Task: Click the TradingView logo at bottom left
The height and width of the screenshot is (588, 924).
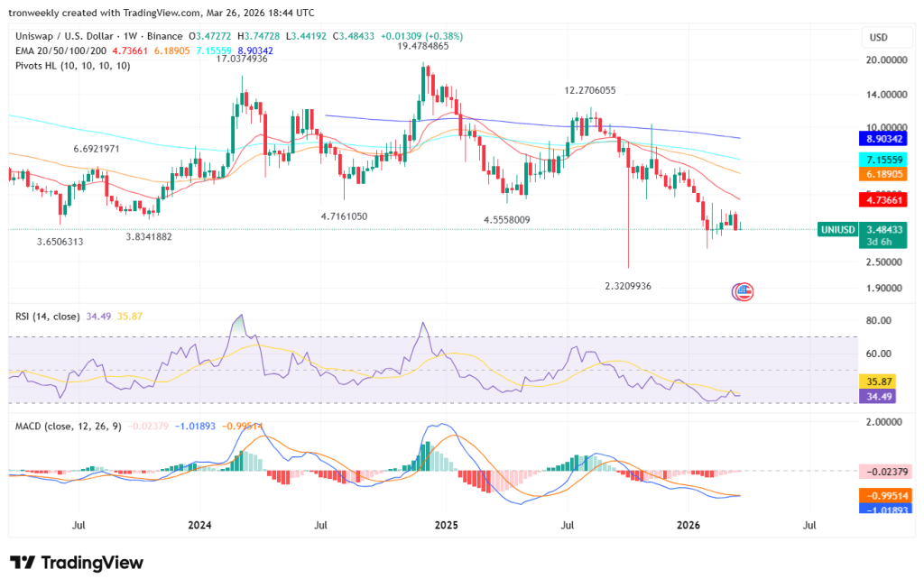Action: coord(77,562)
